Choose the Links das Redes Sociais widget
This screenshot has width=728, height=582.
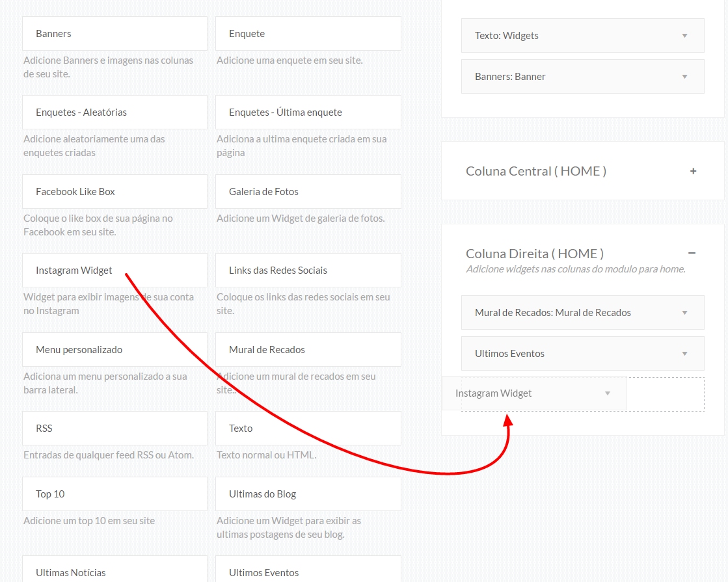pyautogui.click(x=308, y=271)
